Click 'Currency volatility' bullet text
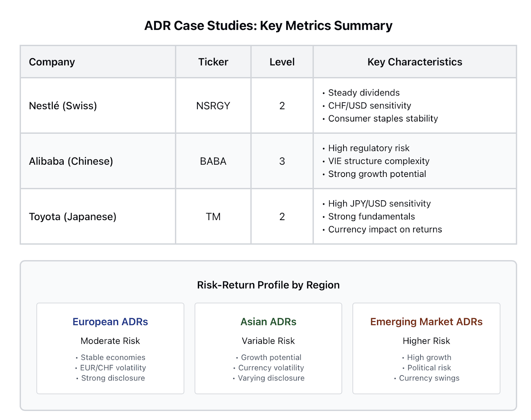 271,368
